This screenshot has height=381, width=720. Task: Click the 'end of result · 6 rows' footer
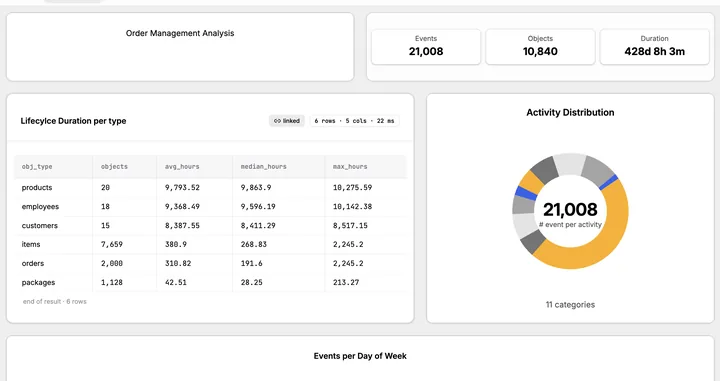(55, 302)
